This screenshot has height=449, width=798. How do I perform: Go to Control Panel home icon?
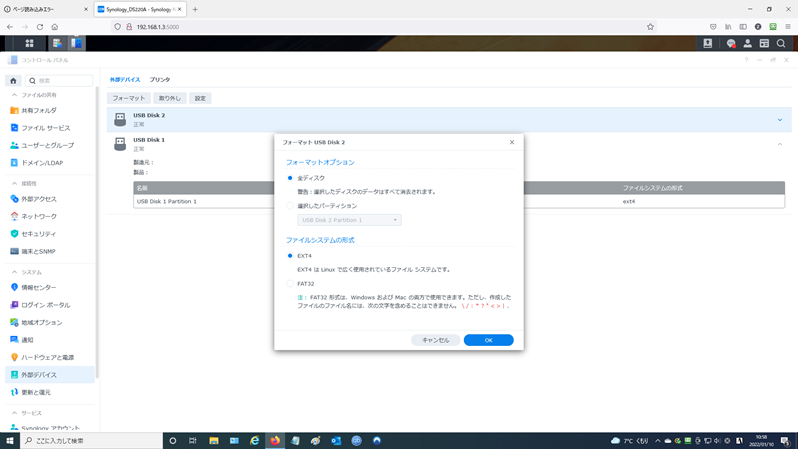(x=13, y=80)
